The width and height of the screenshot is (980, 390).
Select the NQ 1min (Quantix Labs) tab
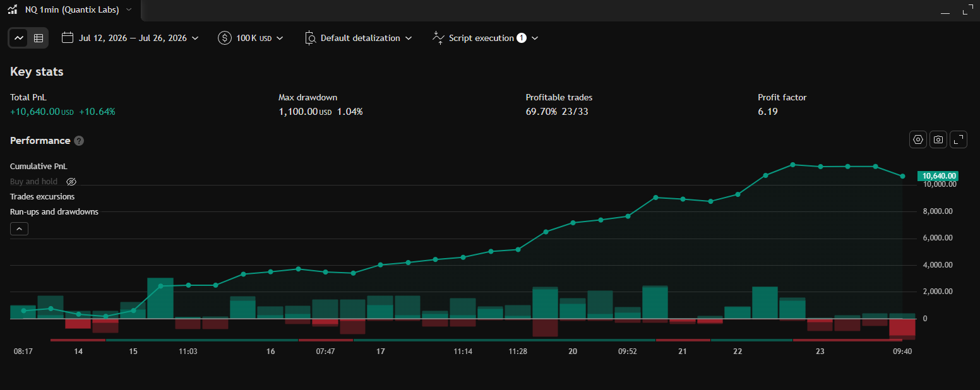point(71,10)
